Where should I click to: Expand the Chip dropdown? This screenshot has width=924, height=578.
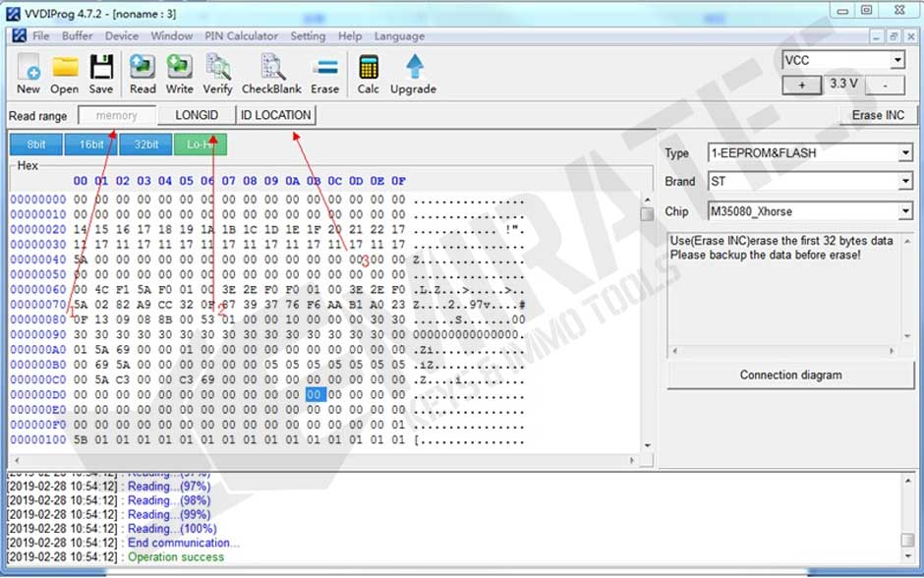coord(904,211)
